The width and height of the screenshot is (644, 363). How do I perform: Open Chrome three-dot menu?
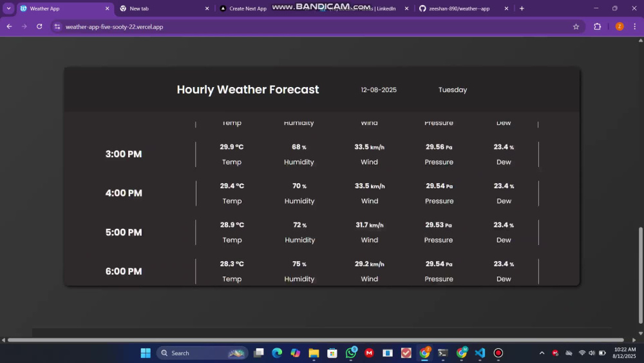tap(634, 26)
